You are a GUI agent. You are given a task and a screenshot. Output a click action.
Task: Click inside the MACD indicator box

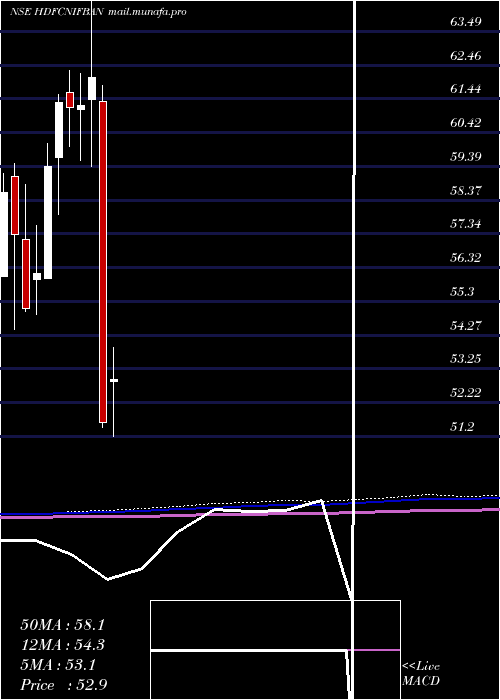point(275,650)
